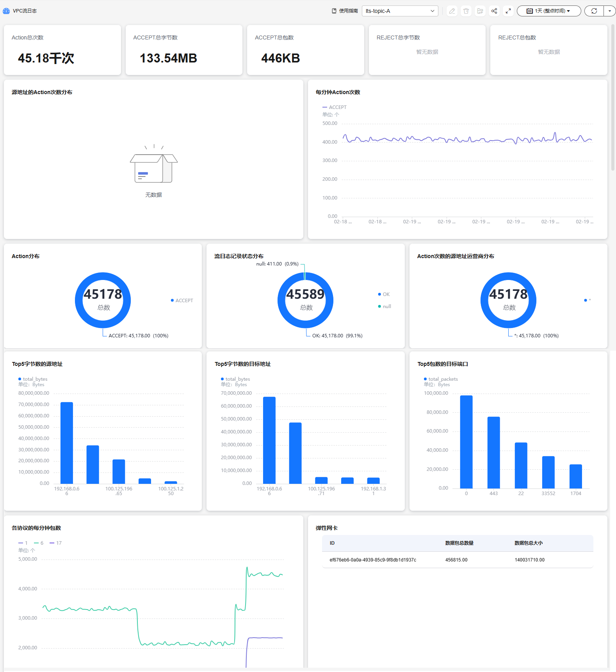Click the 446KB ACCEPT packets value
616x672 pixels.
coord(281,58)
